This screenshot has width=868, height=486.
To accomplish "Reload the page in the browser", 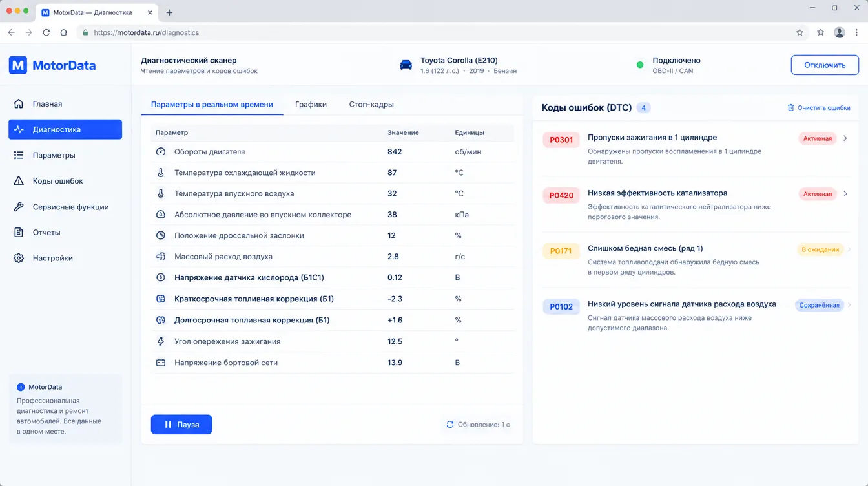I will (x=46, y=32).
